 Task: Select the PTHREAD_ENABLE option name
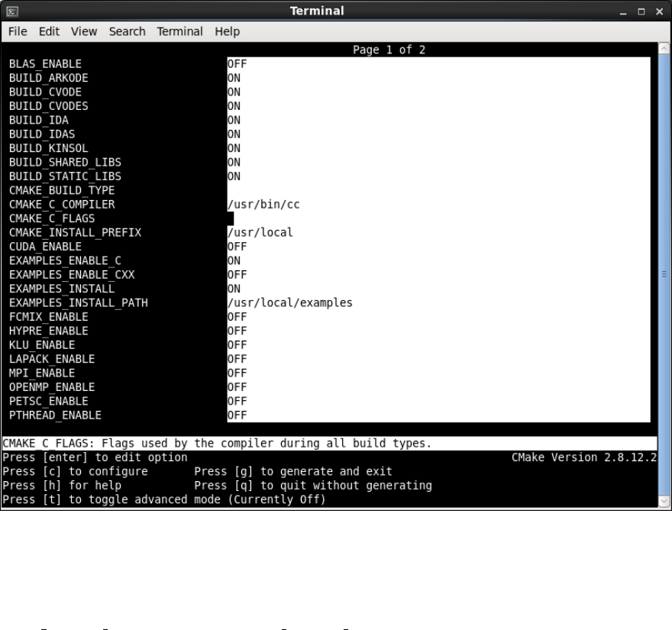[55, 415]
